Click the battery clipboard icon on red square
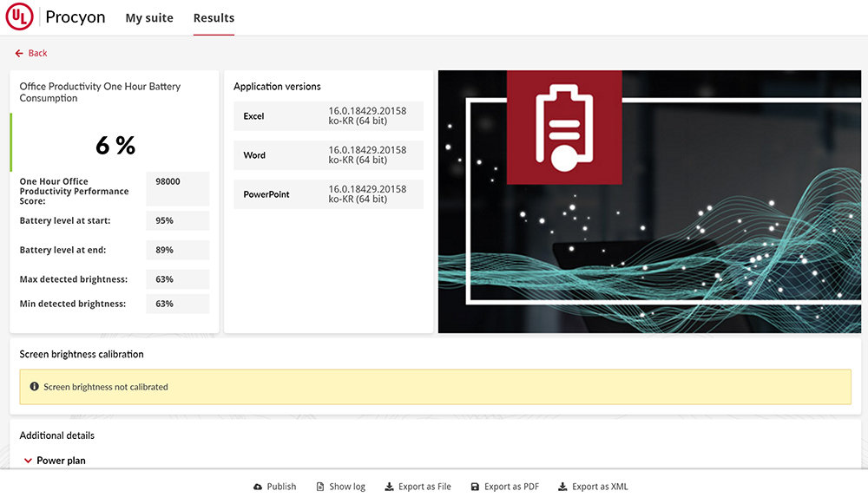Image resolution: width=868 pixels, height=504 pixels. point(563,128)
